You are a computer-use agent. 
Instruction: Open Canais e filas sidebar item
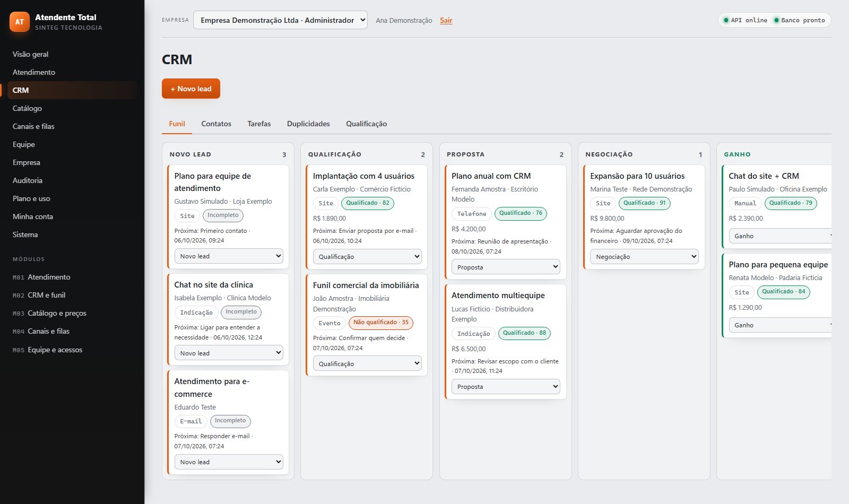(72, 126)
